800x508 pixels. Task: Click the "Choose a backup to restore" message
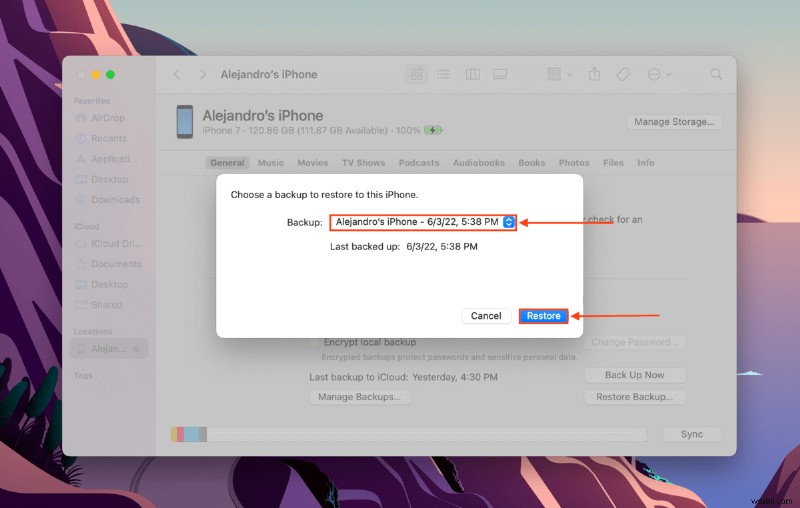[x=324, y=194]
